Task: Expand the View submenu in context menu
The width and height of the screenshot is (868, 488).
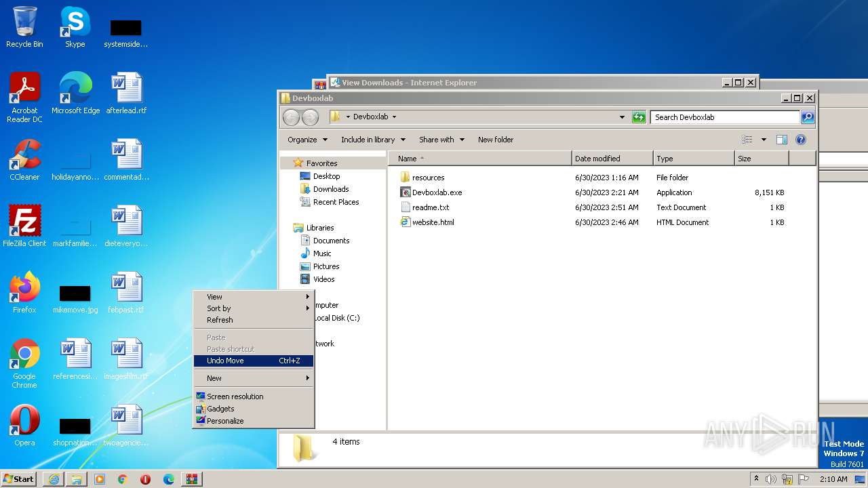Action: point(254,297)
